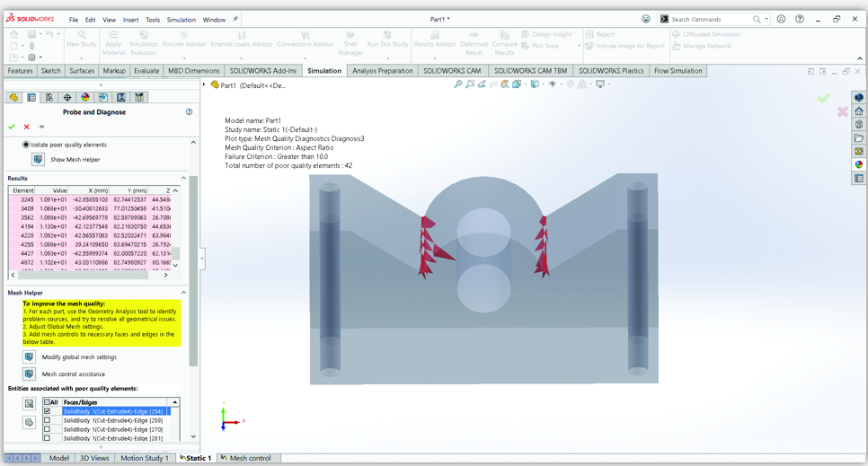Click the red X cancel in Probe panel

27,127
